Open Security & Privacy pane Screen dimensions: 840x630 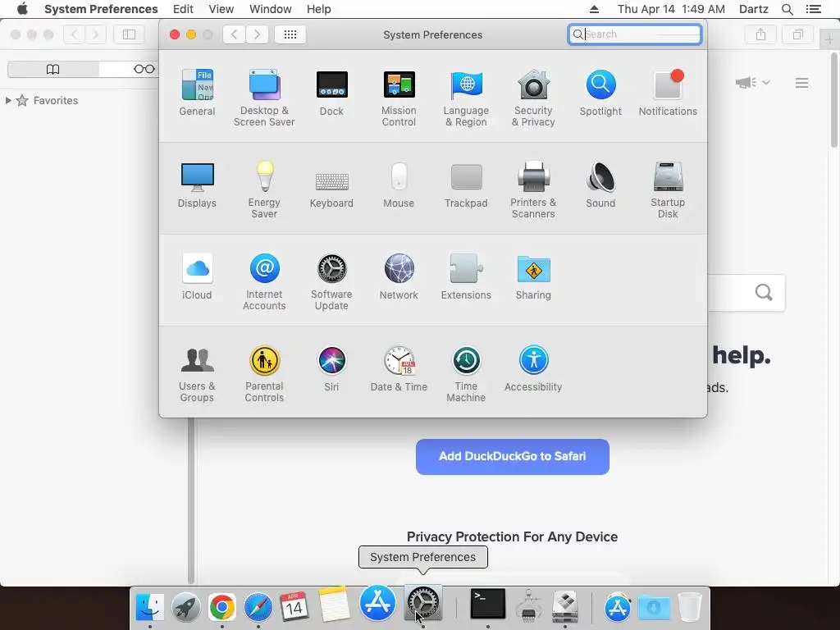pyautogui.click(x=533, y=98)
